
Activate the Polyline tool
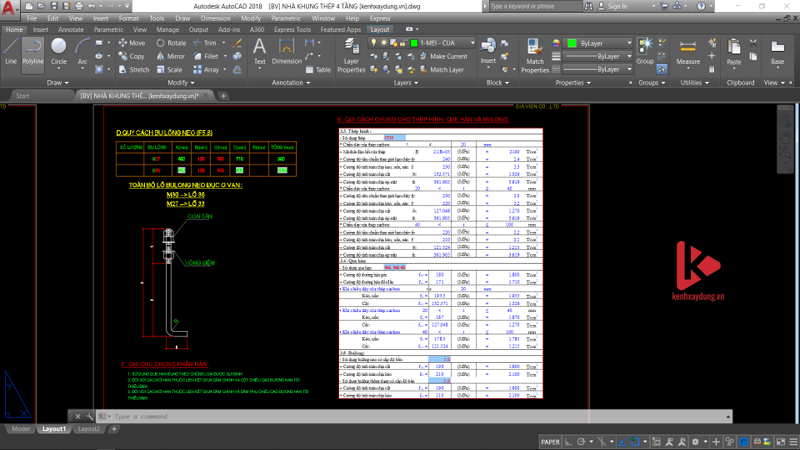click(x=34, y=53)
